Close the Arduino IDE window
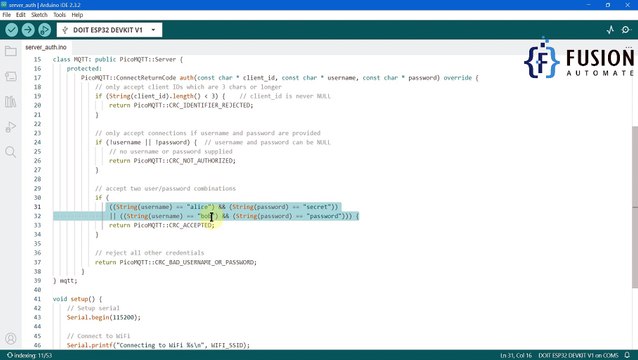This screenshot has width=638, height=360. (627, 5)
